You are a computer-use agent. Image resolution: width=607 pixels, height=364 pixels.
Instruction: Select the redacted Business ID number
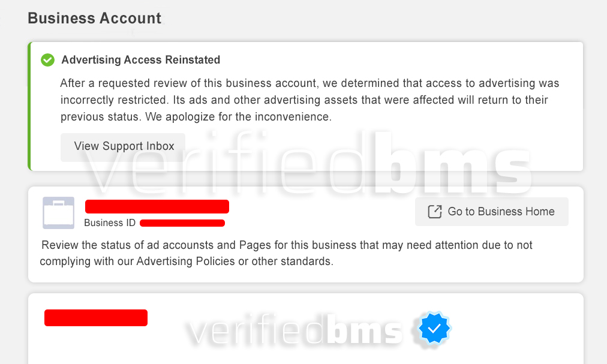click(182, 223)
